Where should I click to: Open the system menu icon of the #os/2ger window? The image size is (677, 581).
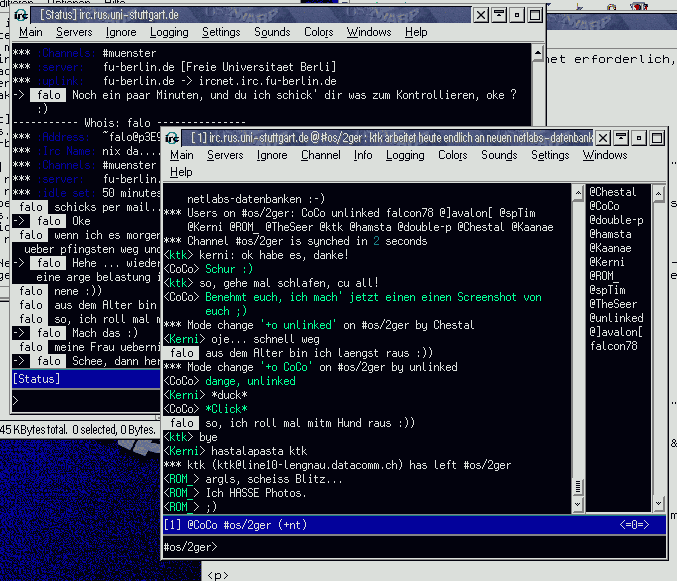[x=174, y=137]
